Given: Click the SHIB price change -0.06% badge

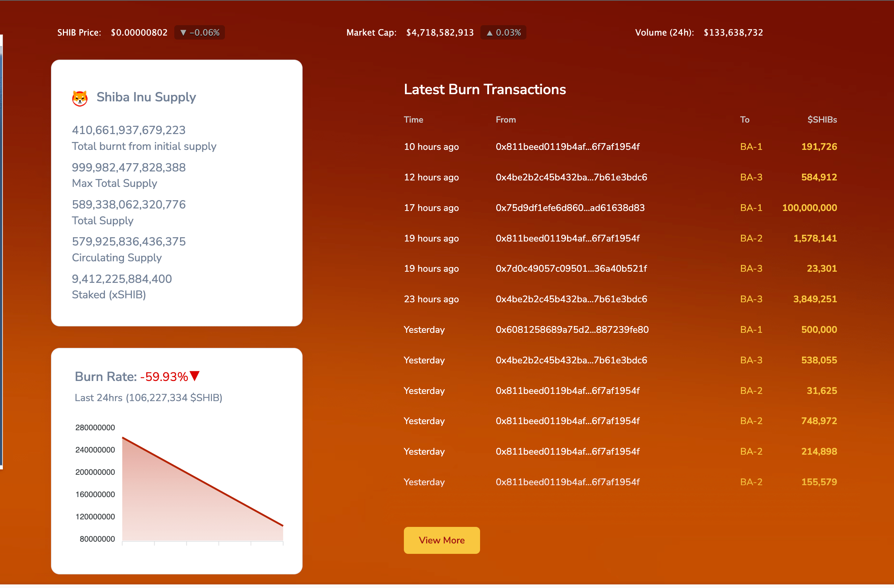Looking at the screenshot, I should 199,33.
